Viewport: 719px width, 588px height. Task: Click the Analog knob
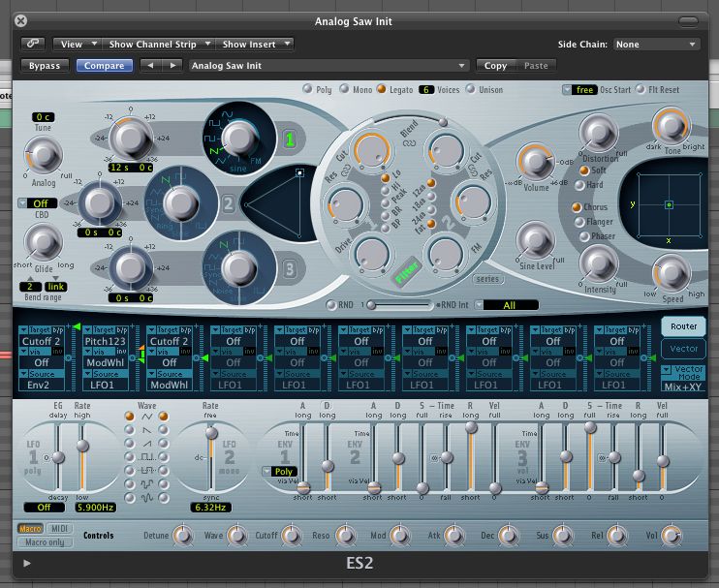point(44,155)
